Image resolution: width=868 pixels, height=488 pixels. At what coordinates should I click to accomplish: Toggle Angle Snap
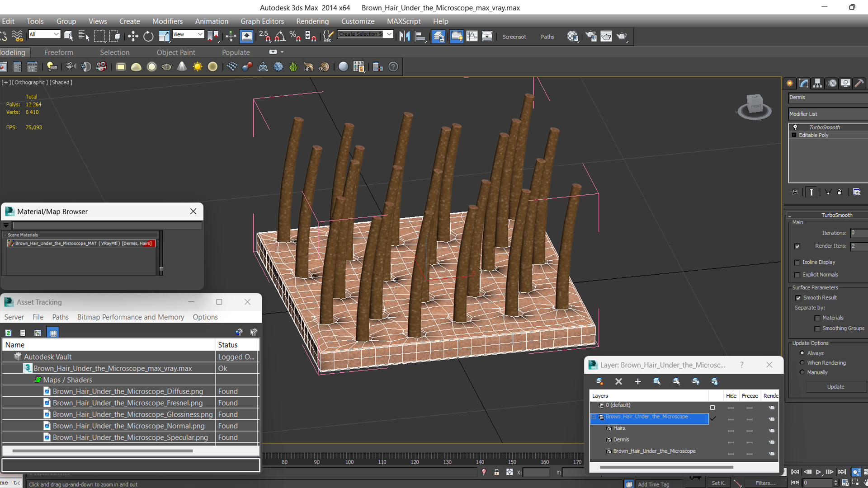280,36
